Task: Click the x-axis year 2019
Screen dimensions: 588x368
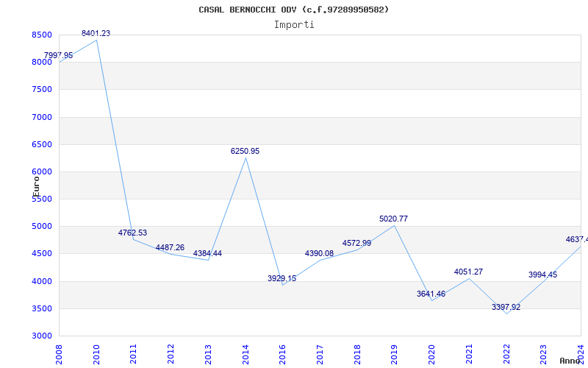Action: click(395, 354)
